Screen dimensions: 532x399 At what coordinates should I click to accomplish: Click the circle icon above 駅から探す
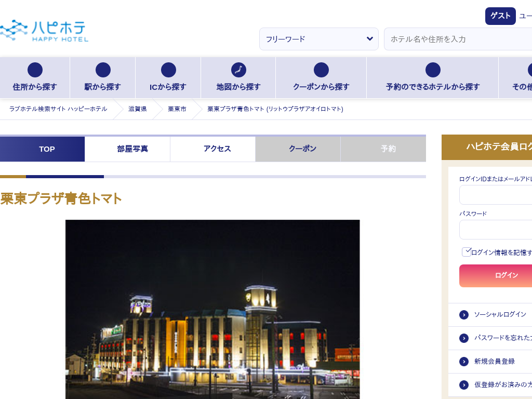[103, 70]
